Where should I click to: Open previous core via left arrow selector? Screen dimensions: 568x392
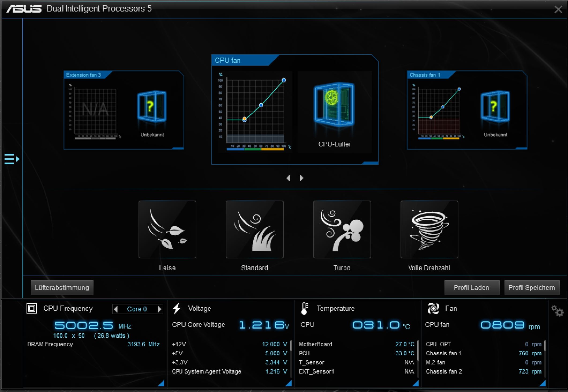116,309
